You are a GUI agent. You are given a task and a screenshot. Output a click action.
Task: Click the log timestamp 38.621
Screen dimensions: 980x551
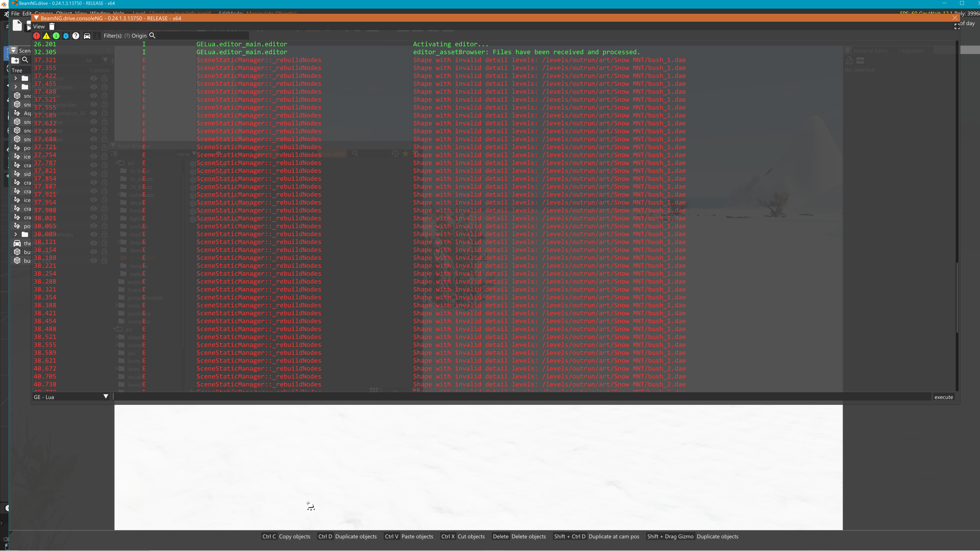(45, 360)
